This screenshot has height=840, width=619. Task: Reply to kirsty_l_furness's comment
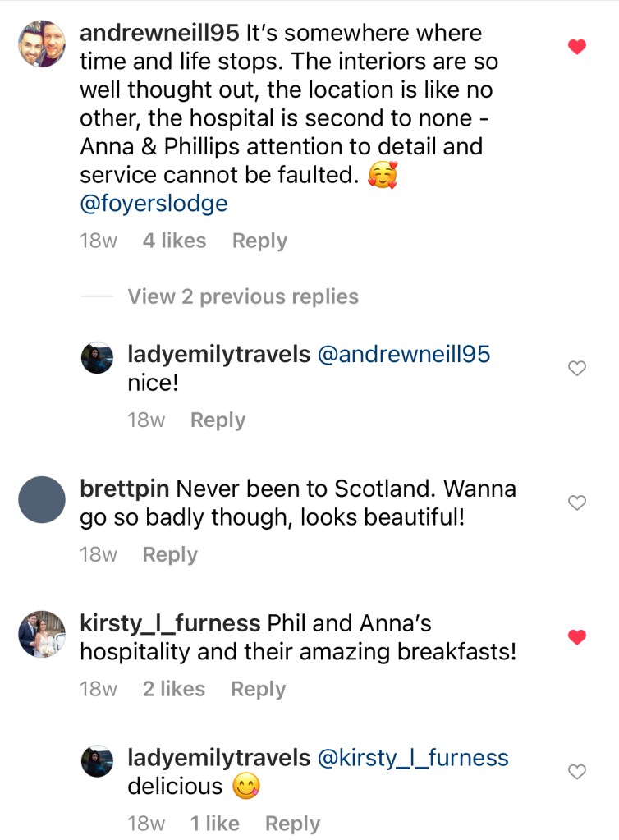click(x=258, y=689)
